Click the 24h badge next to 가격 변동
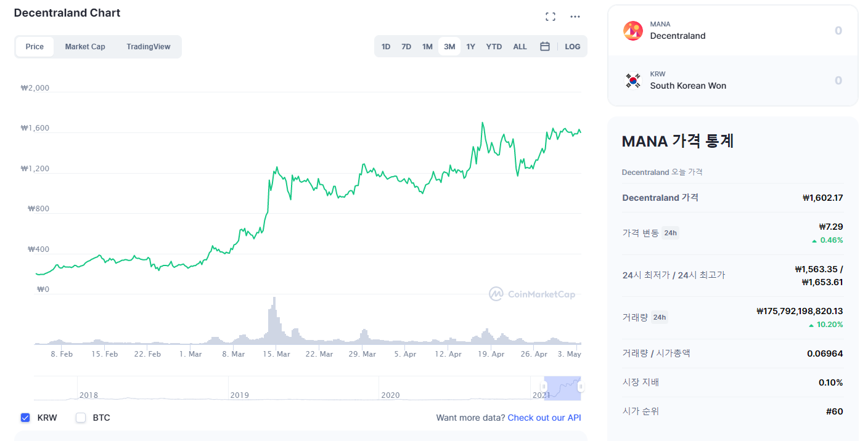868x441 pixels. pos(670,233)
